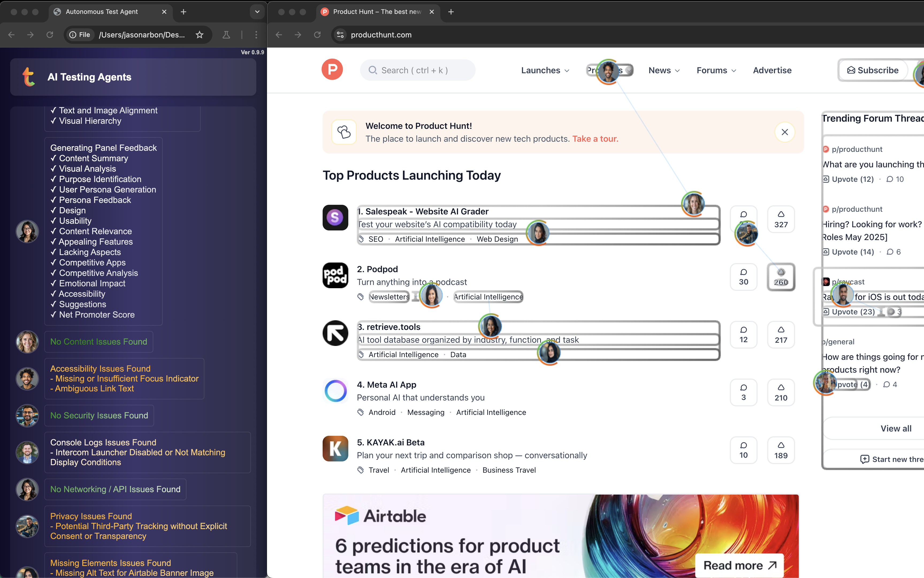Upvote the Meta AI App product
Screen dimensions: 924x578
point(781,392)
